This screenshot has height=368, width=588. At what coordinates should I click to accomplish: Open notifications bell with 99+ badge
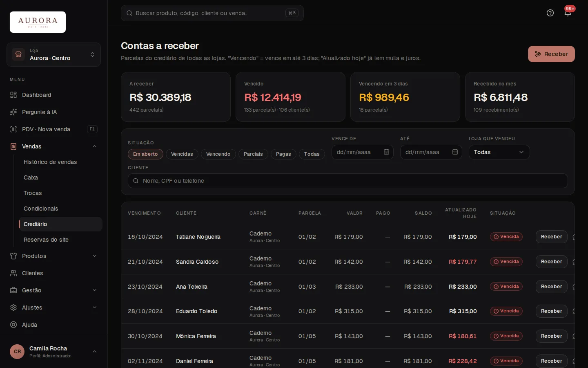pyautogui.click(x=568, y=13)
